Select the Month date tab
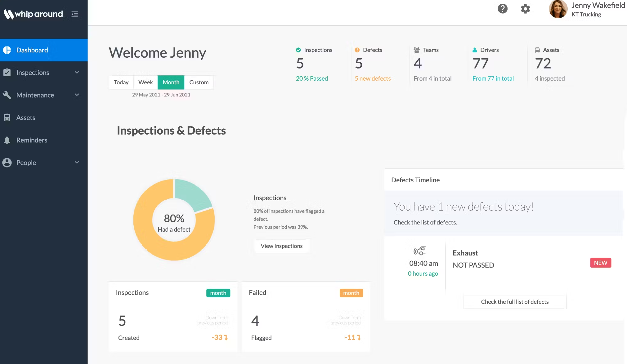The image size is (627, 364). [x=171, y=82]
